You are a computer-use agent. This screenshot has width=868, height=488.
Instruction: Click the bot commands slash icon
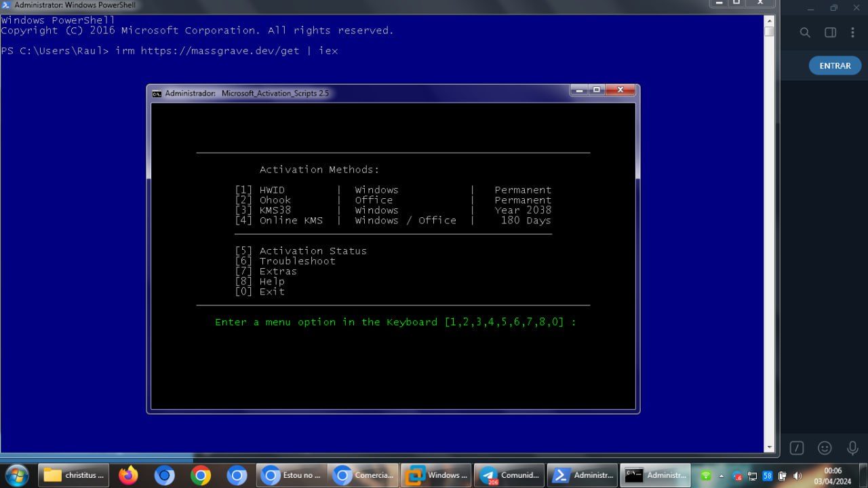pos(797,448)
